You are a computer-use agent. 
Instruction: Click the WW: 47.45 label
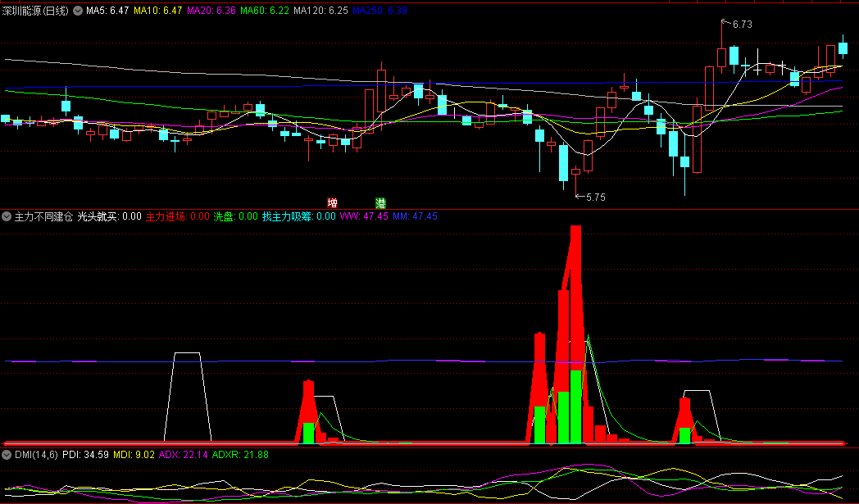point(364,216)
